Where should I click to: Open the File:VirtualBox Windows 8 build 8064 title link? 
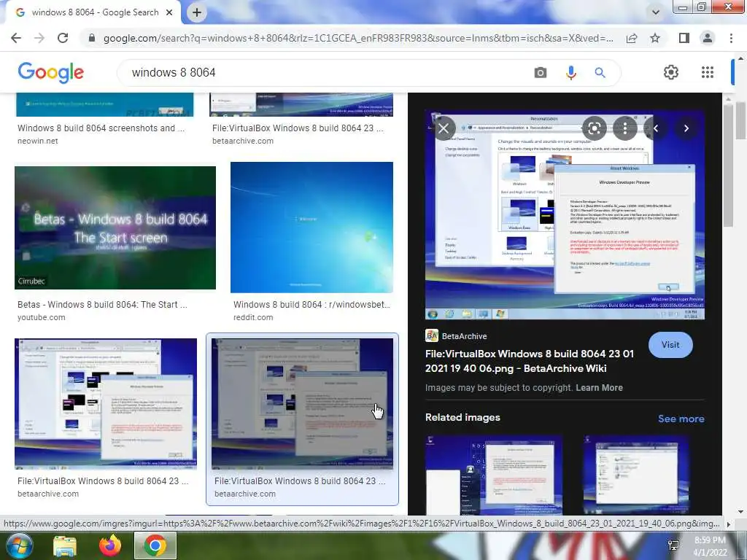point(530,361)
